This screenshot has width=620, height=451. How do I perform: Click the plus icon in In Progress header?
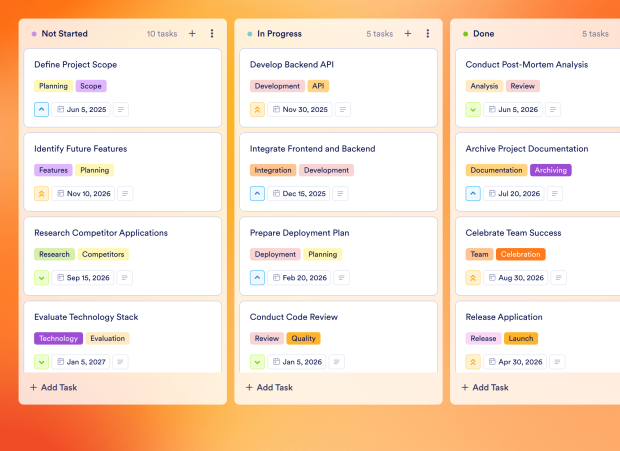[x=408, y=34]
